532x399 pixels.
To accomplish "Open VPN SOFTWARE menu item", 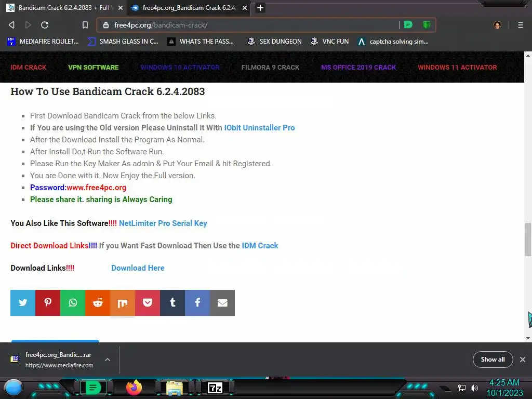I will pyautogui.click(x=94, y=67).
